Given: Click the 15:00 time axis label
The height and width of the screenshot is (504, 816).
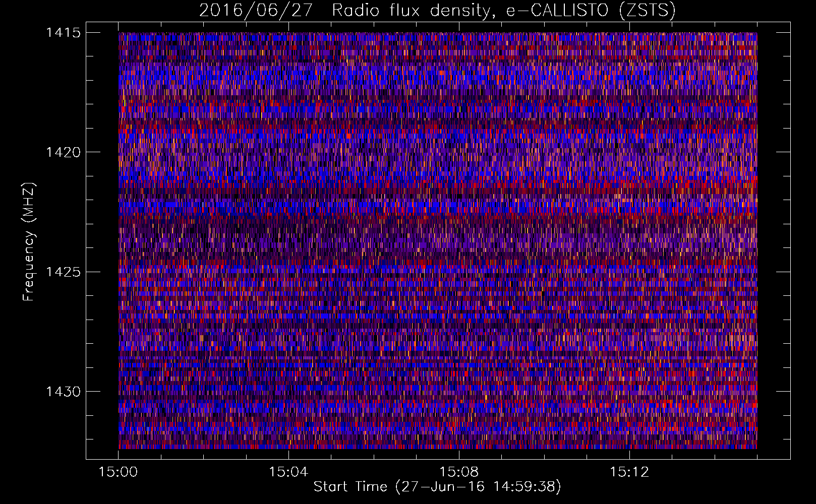Looking at the screenshot, I should 118,472.
